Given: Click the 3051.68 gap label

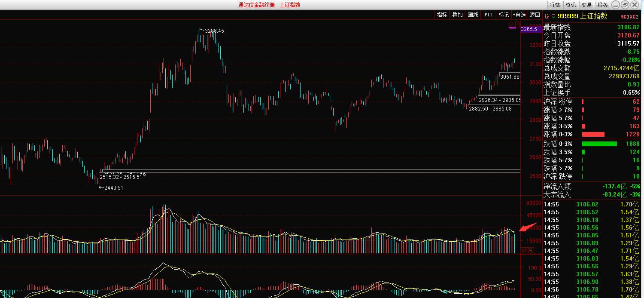Looking at the screenshot, I should [x=510, y=77].
